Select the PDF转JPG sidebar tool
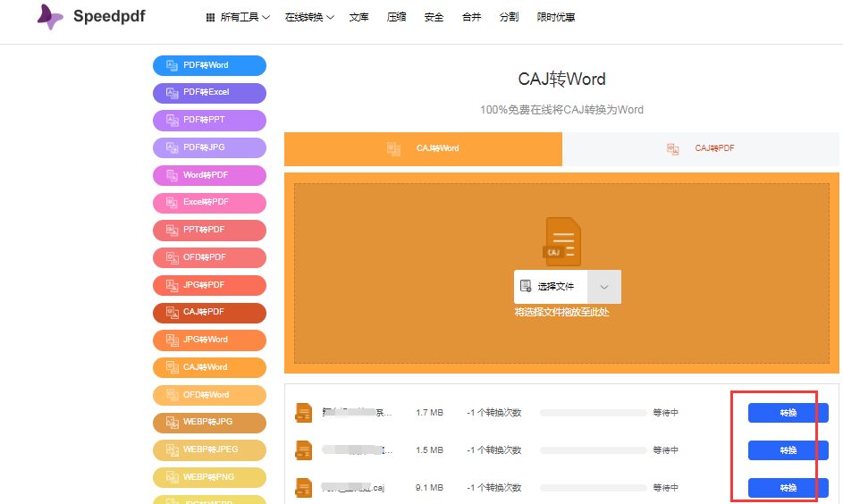843x504 pixels. 210,147
